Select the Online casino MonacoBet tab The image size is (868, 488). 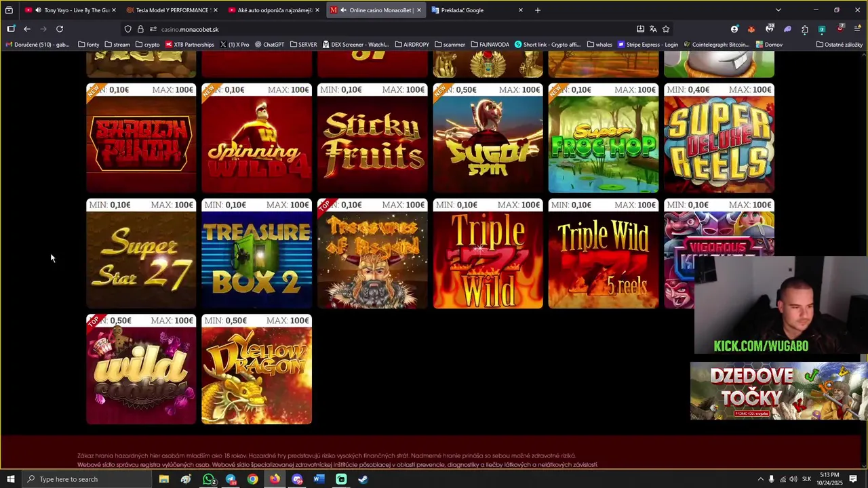click(376, 10)
